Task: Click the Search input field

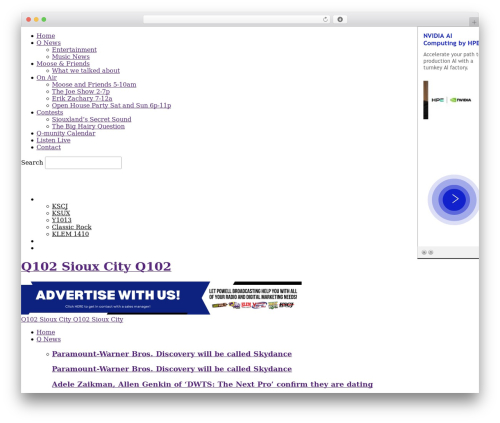Action: [x=83, y=163]
